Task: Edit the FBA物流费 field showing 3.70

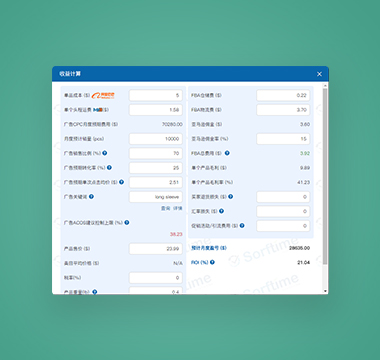Action: (283, 110)
